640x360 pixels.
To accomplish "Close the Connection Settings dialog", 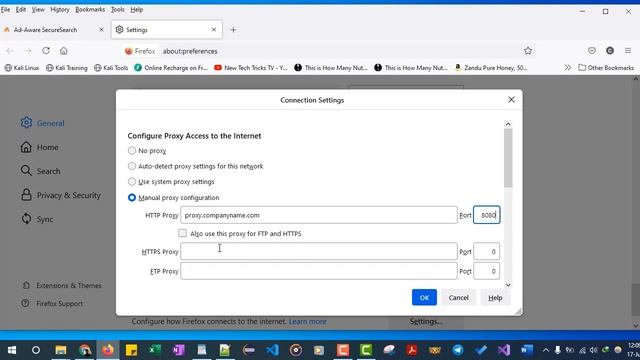I will [x=511, y=100].
